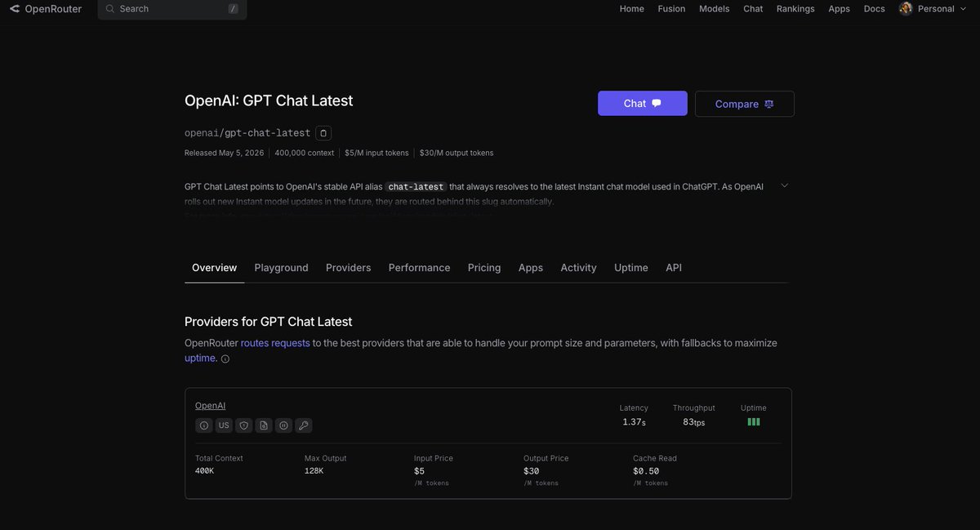
Task: Switch to the Apps tab below description
Action: pos(531,268)
